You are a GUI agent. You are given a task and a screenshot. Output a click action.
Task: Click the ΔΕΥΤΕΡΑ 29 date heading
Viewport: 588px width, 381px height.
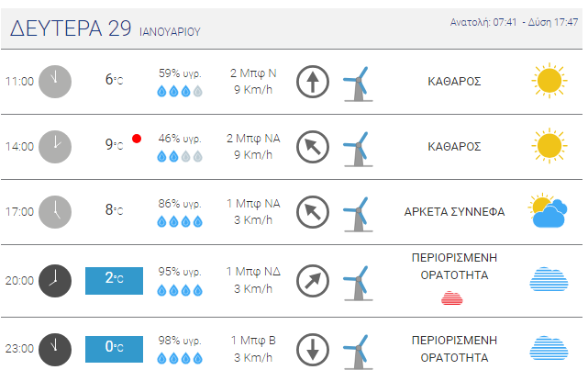click(71, 28)
